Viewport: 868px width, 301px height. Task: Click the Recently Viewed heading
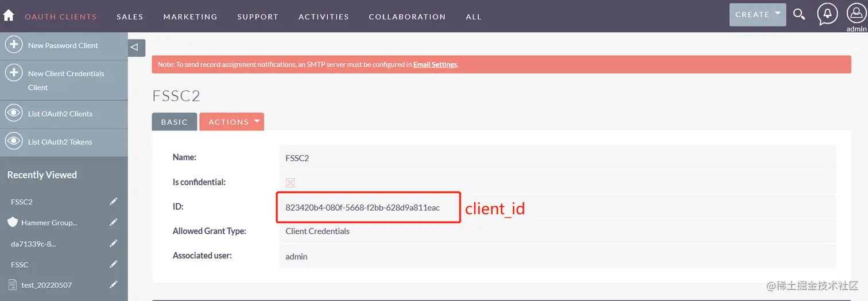coord(42,175)
